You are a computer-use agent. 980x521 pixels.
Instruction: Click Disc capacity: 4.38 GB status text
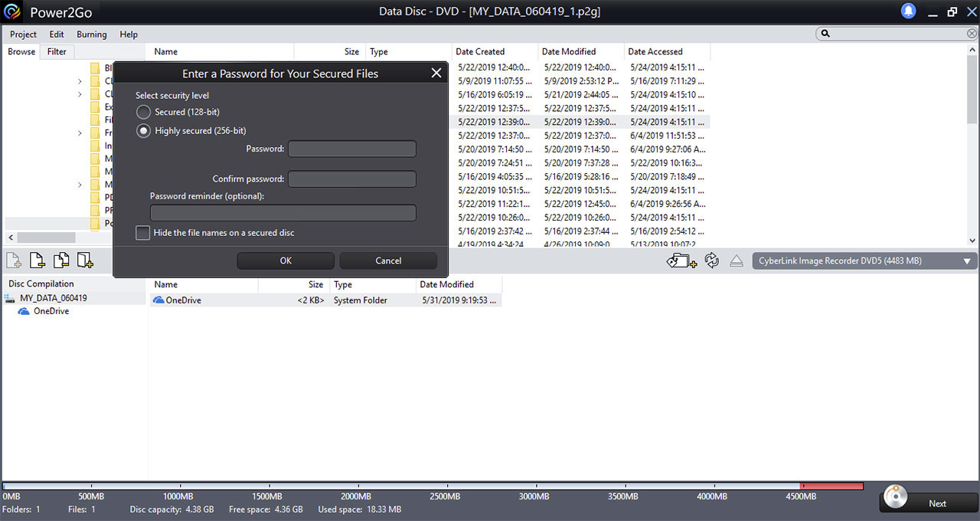tap(171, 510)
